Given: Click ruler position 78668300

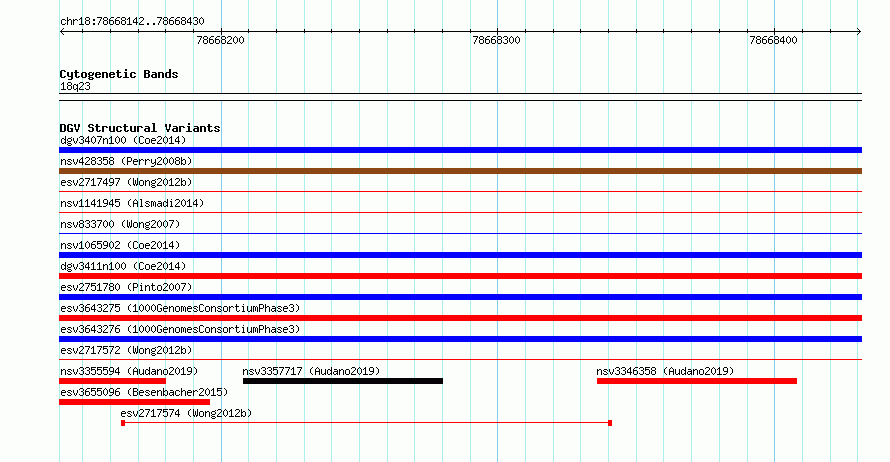Looking at the screenshot, I should pos(496,40).
